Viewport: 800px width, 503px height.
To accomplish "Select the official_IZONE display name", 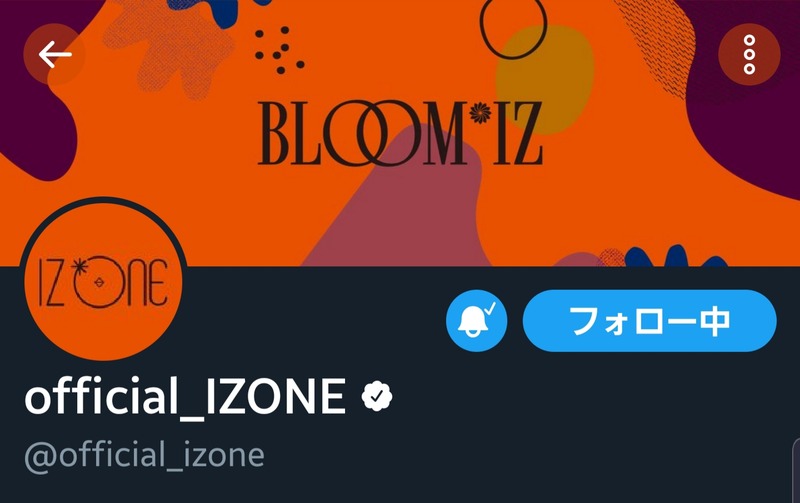I will 185,396.
